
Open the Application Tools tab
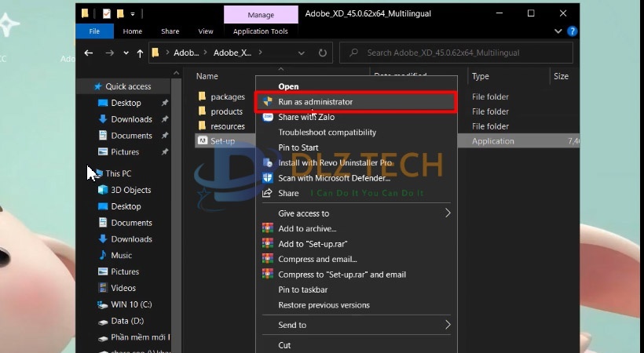click(261, 31)
